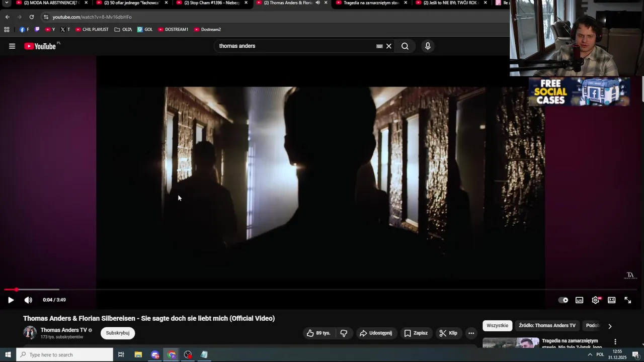Open more actions three-dot menu under video

coord(471,333)
